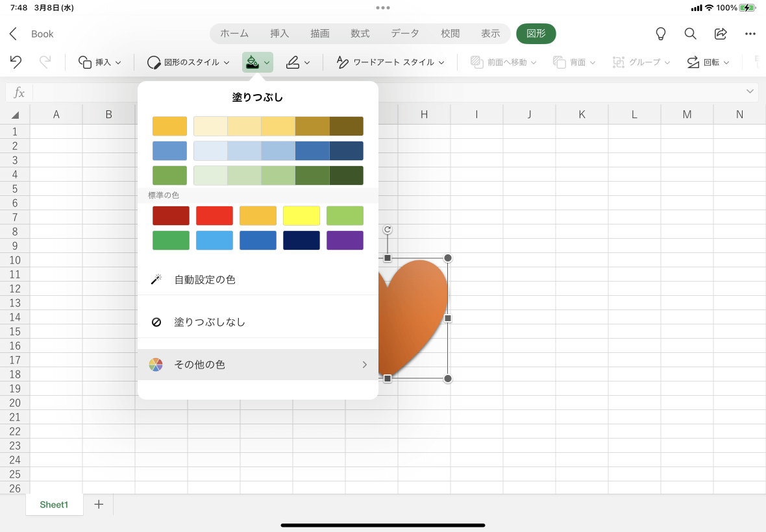Image resolution: width=766 pixels, height=532 pixels.
Task: Select column M header
Action: 687,115
